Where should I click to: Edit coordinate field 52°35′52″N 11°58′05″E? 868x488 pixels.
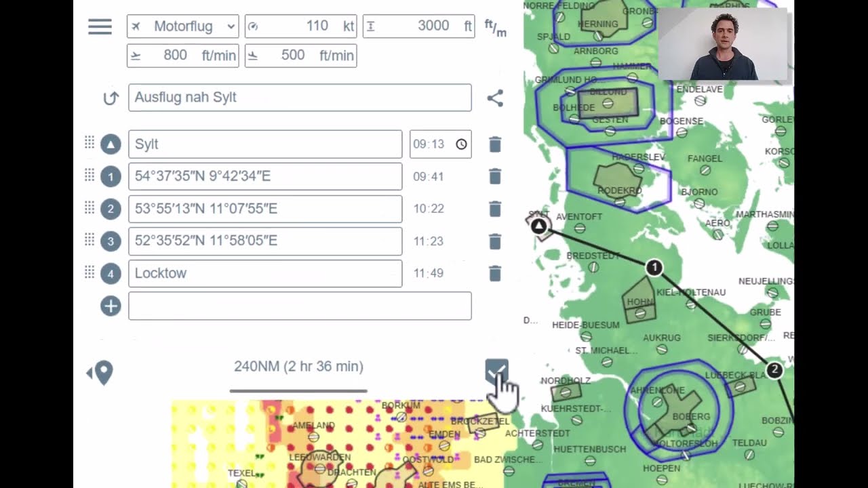pyautogui.click(x=265, y=241)
